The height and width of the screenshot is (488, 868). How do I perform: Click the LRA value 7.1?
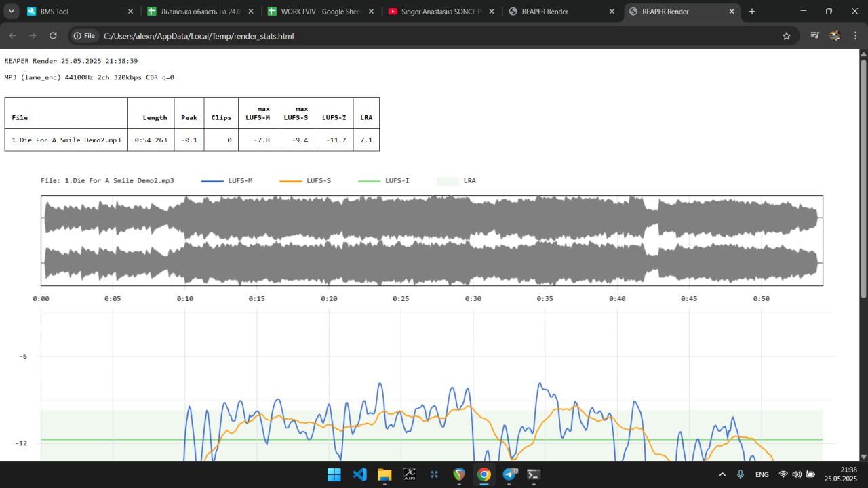point(366,140)
